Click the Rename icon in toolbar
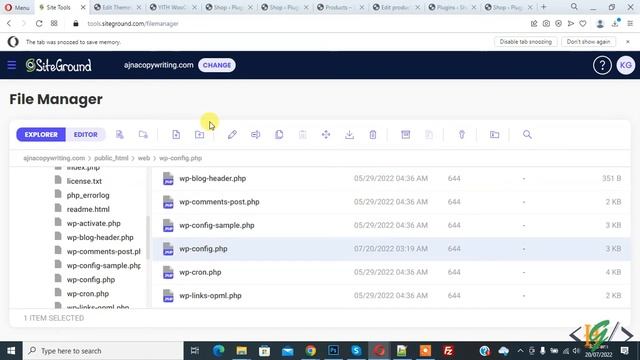The image size is (640, 360). pyautogui.click(x=256, y=134)
